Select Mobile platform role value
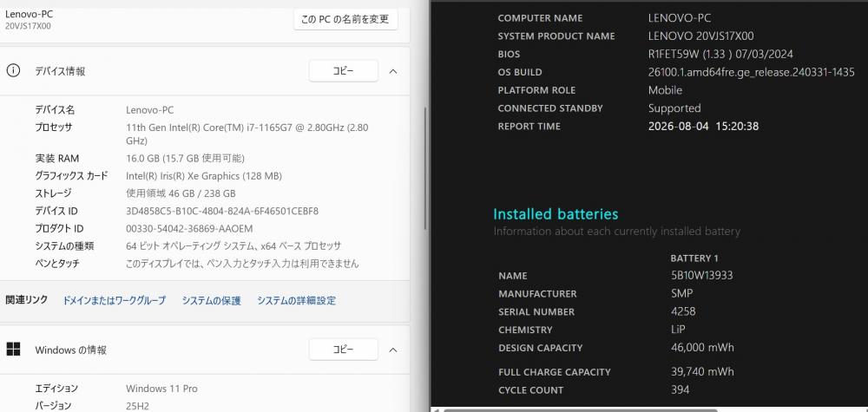Image resolution: width=868 pixels, height=412 pixels. (x=665, y=89)
